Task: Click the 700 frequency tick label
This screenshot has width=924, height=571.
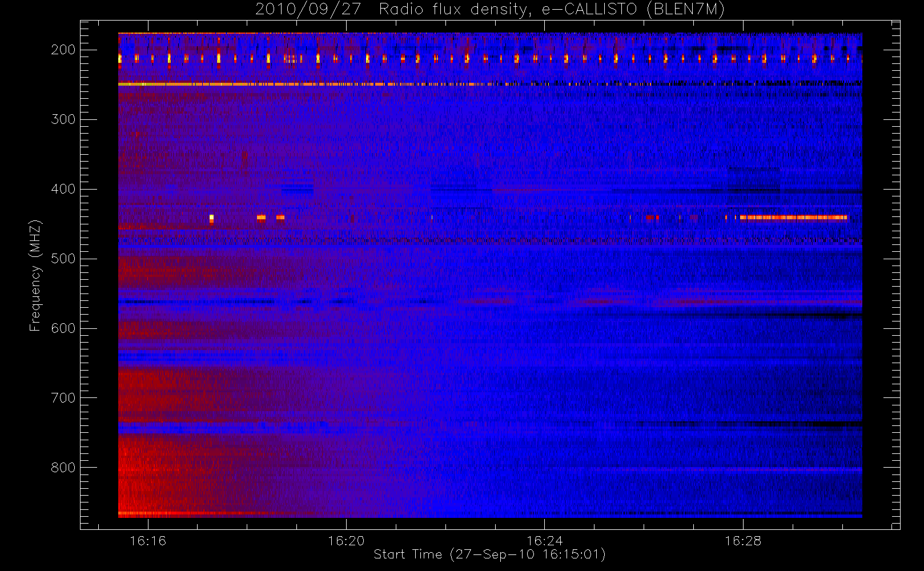Action: pos(63,398)
